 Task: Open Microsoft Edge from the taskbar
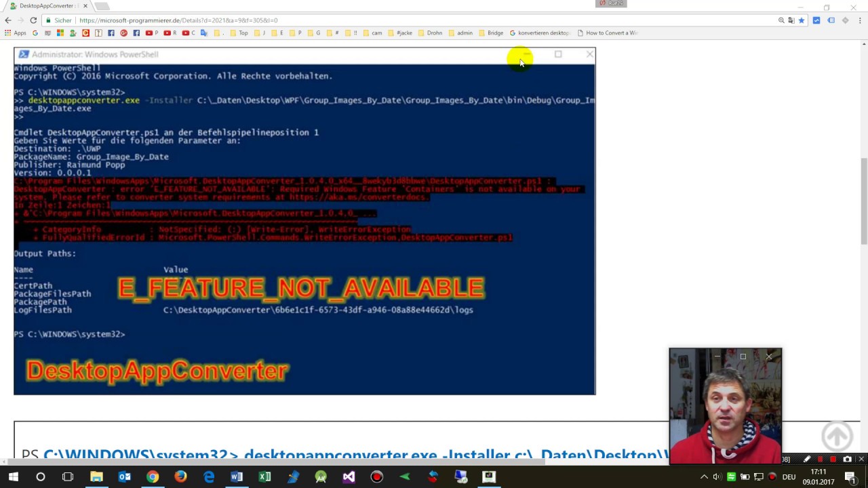pyautogui.click(x=209, y=477)
